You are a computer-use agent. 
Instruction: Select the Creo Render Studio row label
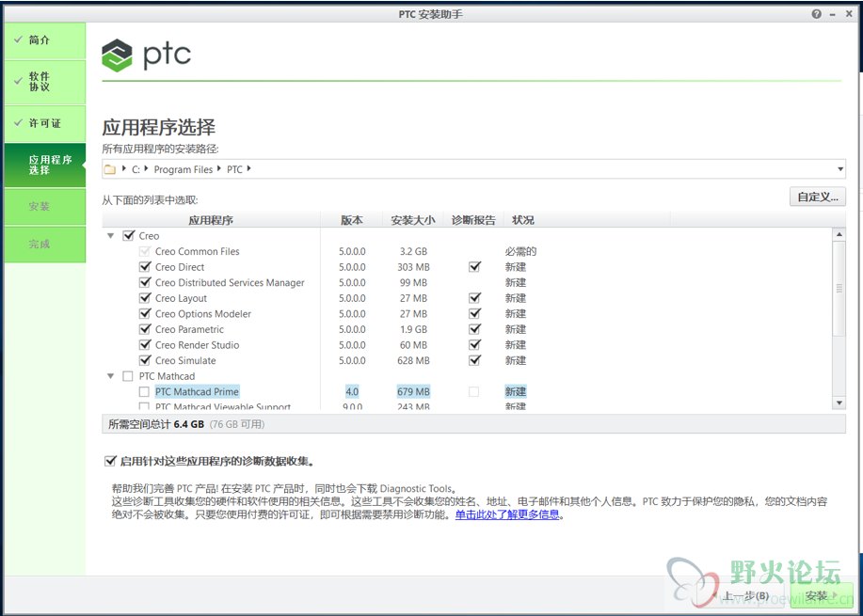[197, 345]
